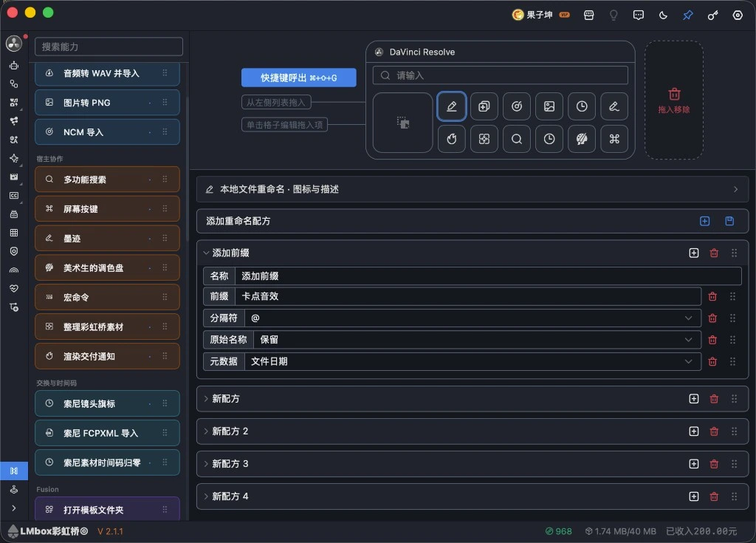
Task: Click the duplicate-plus cell in shortcut grid
Action: click(x=484, y=106)
